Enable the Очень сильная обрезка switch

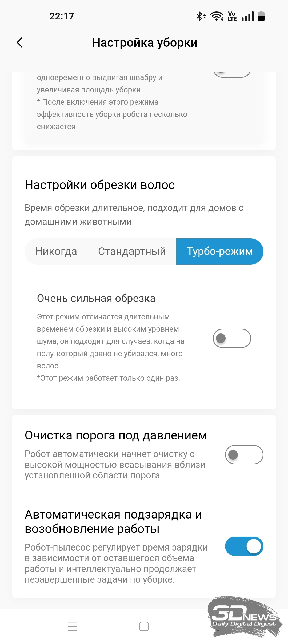pos(232,338)
